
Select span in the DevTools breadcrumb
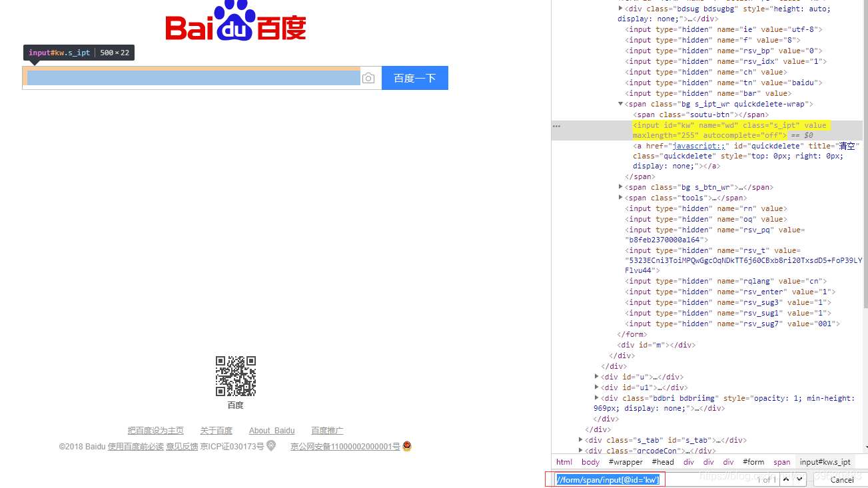coord(782,462)
